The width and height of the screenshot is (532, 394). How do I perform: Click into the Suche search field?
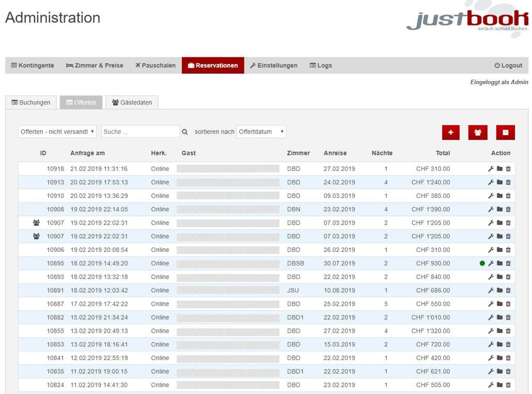pyautogui.click(x=140, y=132)
